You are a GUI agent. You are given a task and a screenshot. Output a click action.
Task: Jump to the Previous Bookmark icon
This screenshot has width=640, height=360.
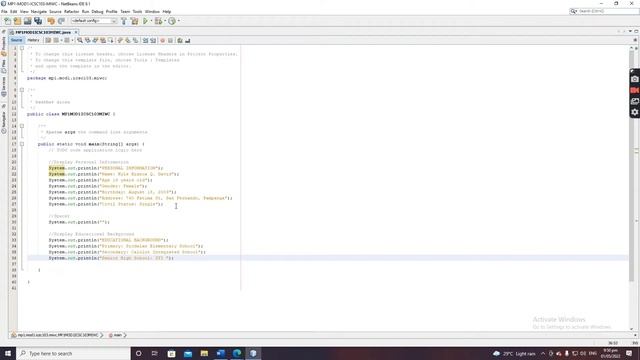[x=120, y=40]
